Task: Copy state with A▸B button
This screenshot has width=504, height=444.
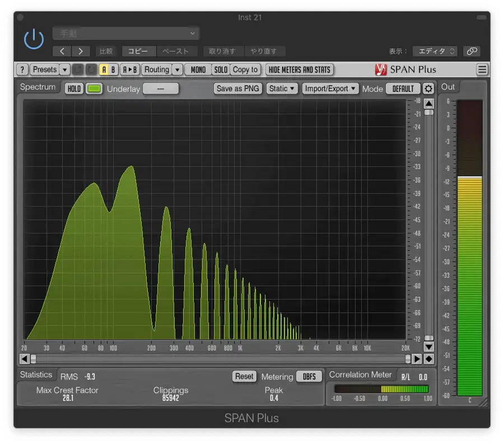Action: (130, 69)
